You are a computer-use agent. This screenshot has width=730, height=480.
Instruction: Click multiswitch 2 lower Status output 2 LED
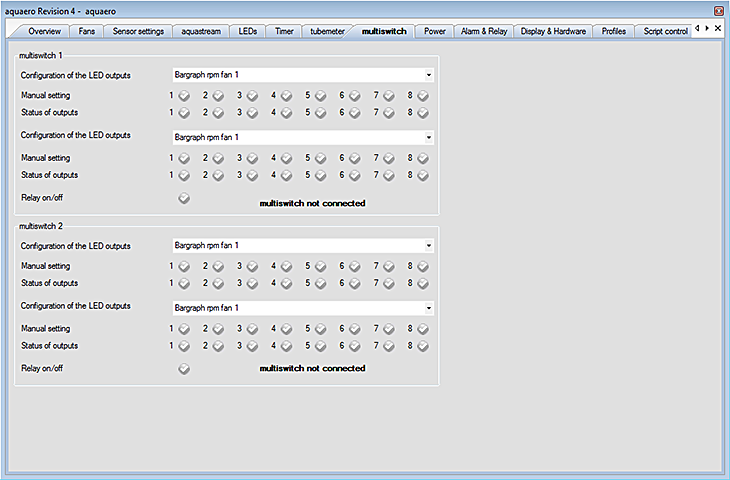(218, 346)
